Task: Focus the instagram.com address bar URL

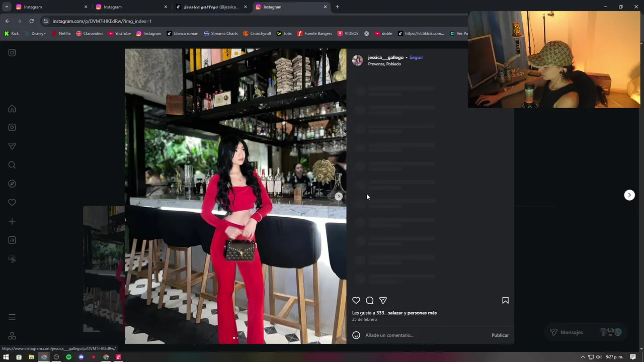Action: pyautogui.click(x=102, y=21)
